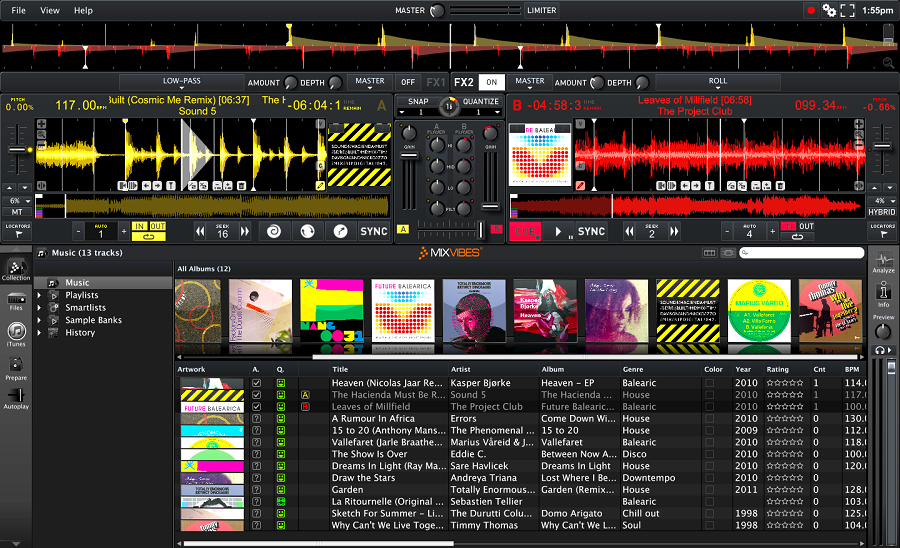Viewport: 900px width, 548px height.
Task: Open the LOW-PASS effect dropdown
Action: 182,82
